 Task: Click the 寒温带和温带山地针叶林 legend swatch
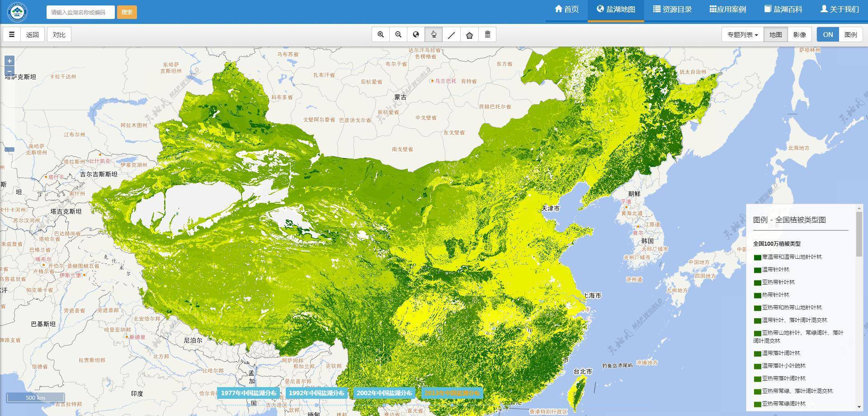pyautogui.click(x=757, y=257)
